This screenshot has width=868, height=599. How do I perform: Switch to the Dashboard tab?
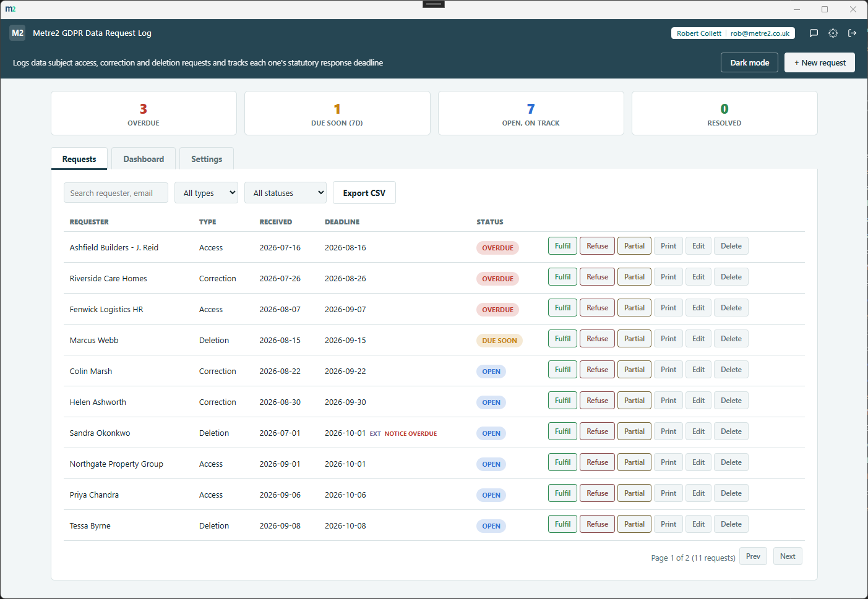click(144, 159)
